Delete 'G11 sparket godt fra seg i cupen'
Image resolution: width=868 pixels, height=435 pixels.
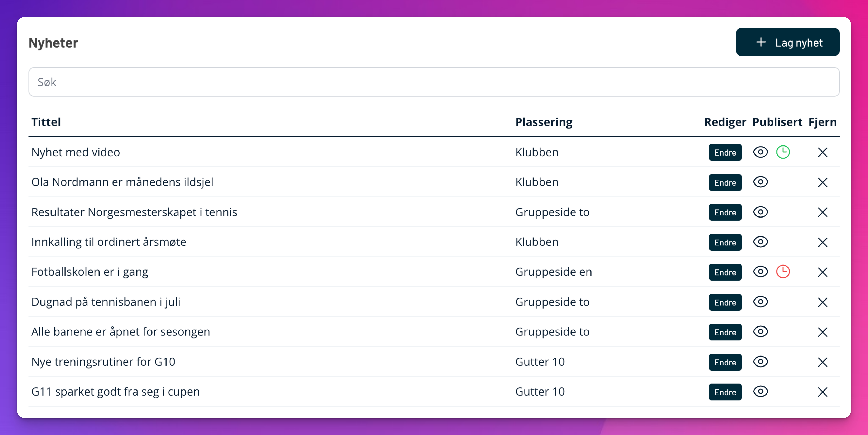[822, 392]
